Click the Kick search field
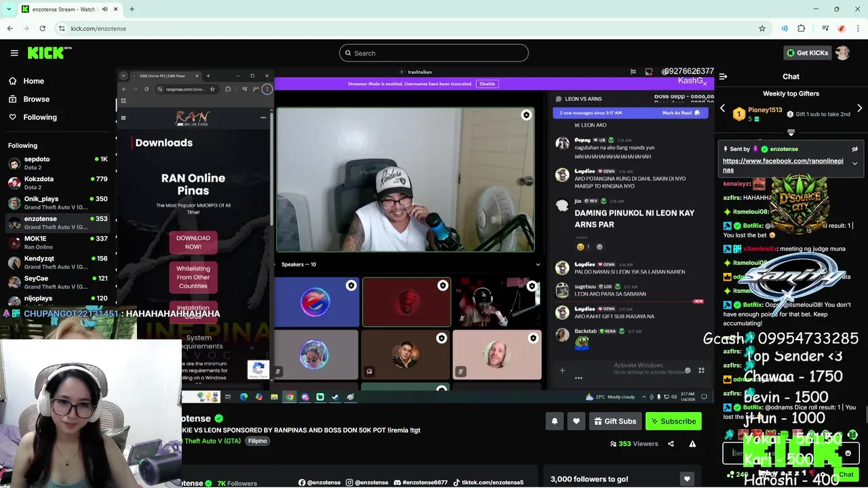Viewport: 868px width, 488px height. point(434,53)
